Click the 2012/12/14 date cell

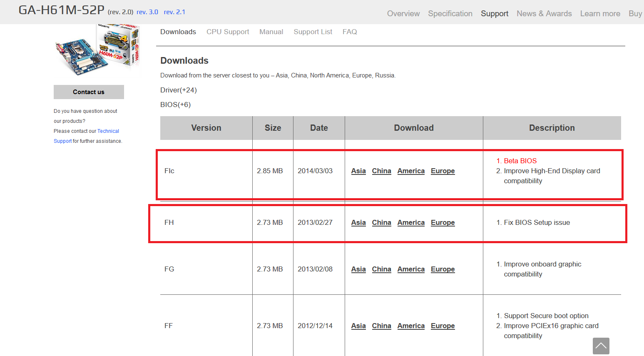(x=315, y=326)
